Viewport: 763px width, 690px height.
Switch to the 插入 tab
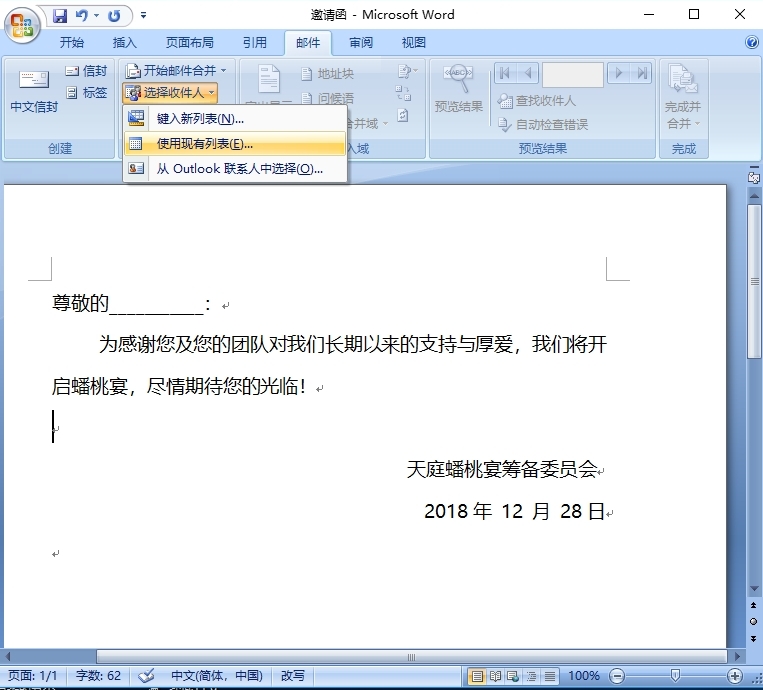[x=125, y=43]
